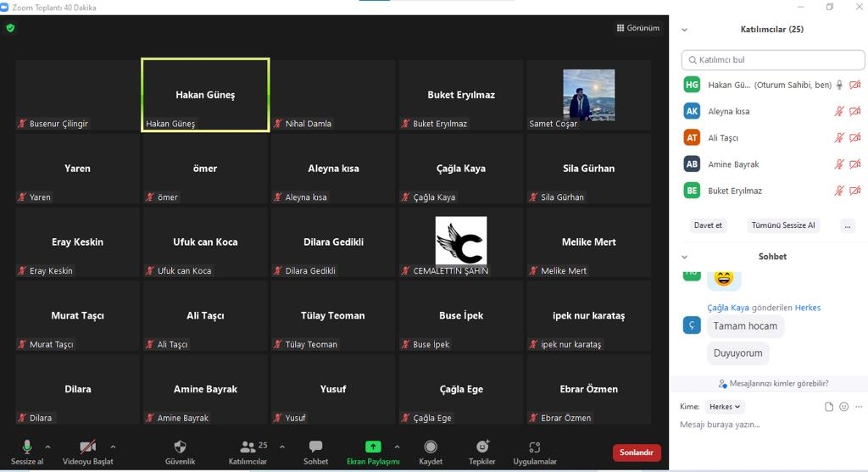
Task: Click Tümünü Sessize Al button
Action: coord(782,225)
